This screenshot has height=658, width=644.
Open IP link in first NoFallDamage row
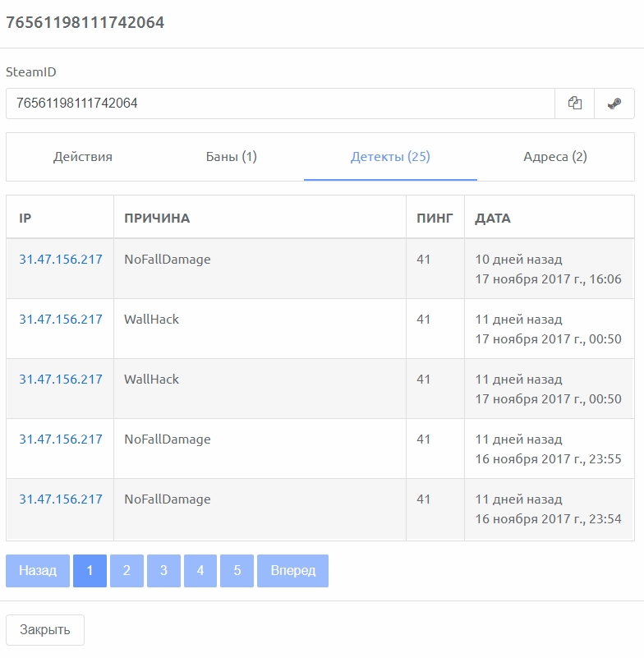coord(61,260)
